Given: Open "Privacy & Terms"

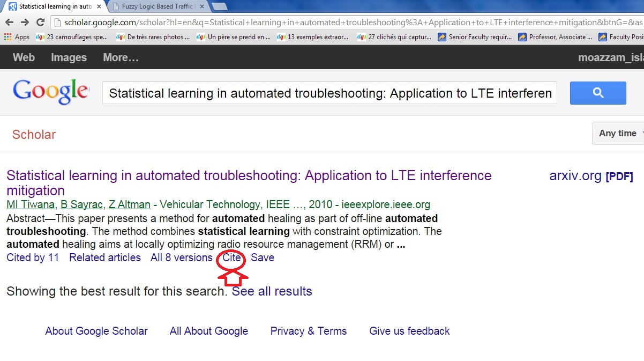Looking at the screenshot, I should (x=309, y=331).
